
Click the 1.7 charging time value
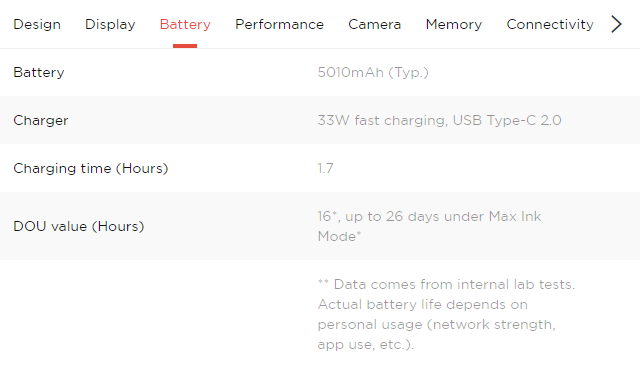point(325,169)
